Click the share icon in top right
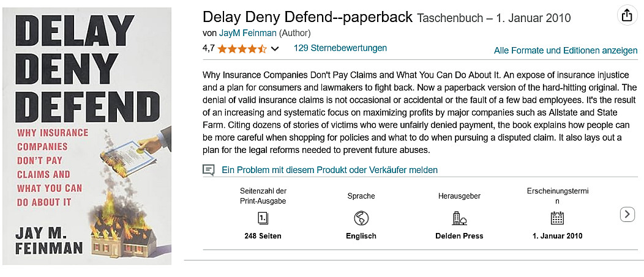 626,16
